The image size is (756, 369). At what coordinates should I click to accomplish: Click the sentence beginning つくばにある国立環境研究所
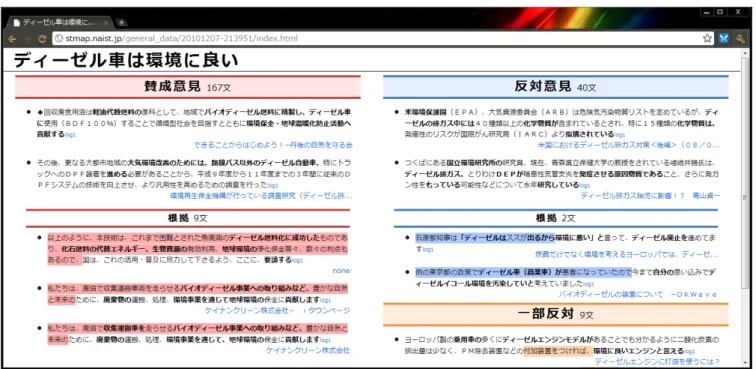tap(561, 174)
